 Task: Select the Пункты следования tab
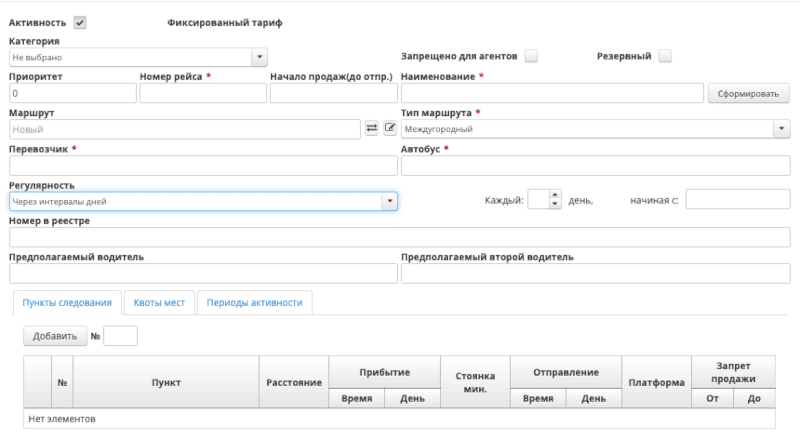pos(66,303)
